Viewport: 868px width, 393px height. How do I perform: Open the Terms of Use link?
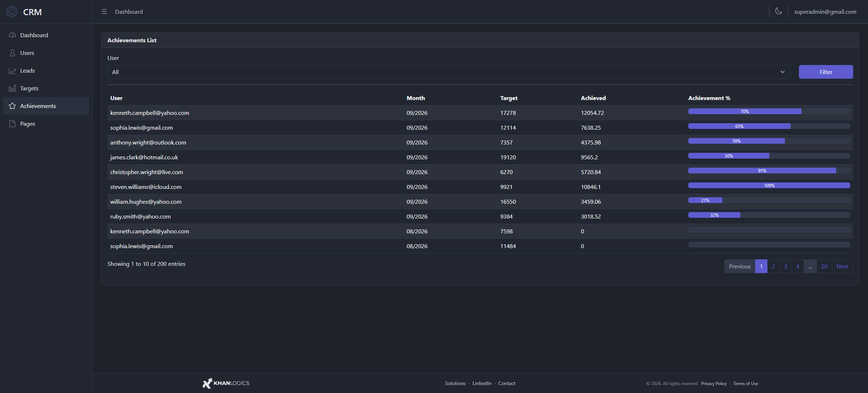tap(745, 384)
